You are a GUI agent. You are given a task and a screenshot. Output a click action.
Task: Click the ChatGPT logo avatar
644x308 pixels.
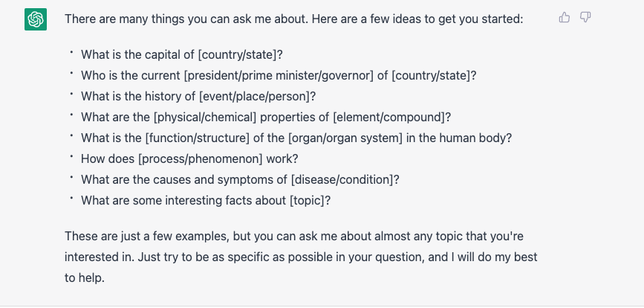click(36, 19)
